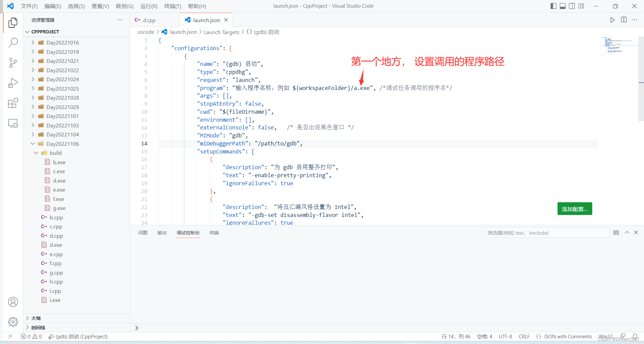Open remote window status bar icon
Screen dimensions: 644x344
click(x=10, y=336)
